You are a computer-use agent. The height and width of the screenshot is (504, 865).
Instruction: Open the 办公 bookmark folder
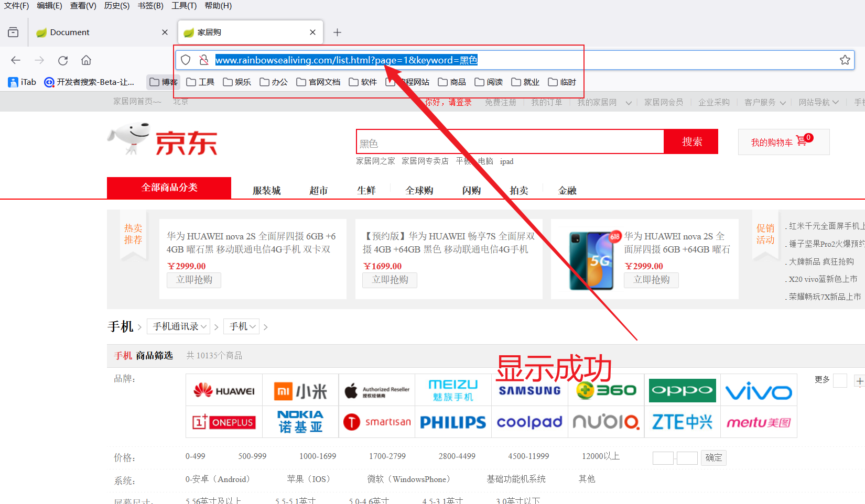click(274, 82)
